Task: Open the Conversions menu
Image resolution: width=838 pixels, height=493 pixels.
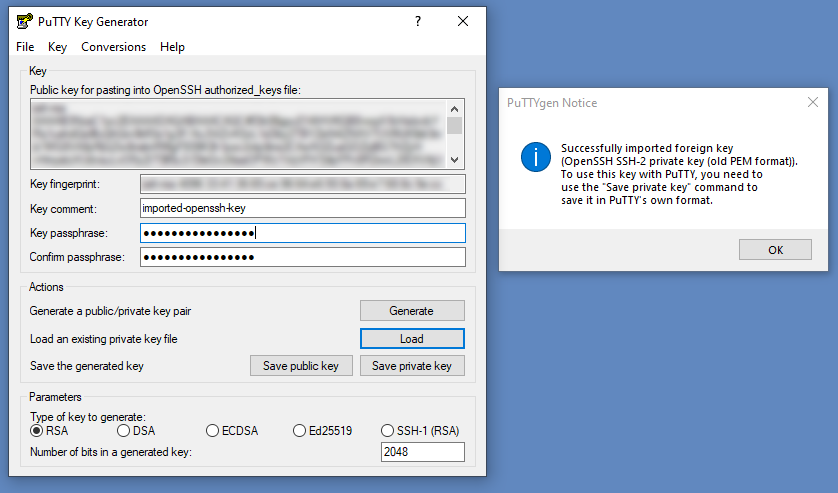Action: tap(113, 47)
